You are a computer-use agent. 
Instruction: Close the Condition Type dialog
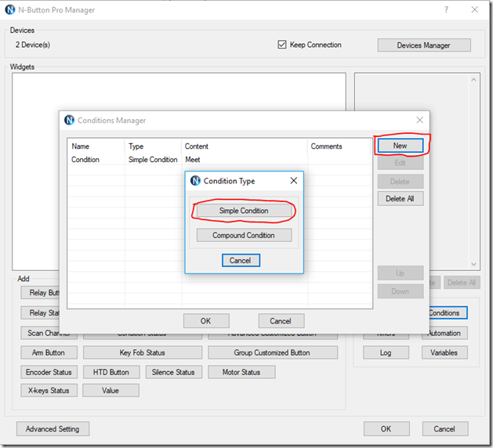pyautogui.click(x=294, y=181)
